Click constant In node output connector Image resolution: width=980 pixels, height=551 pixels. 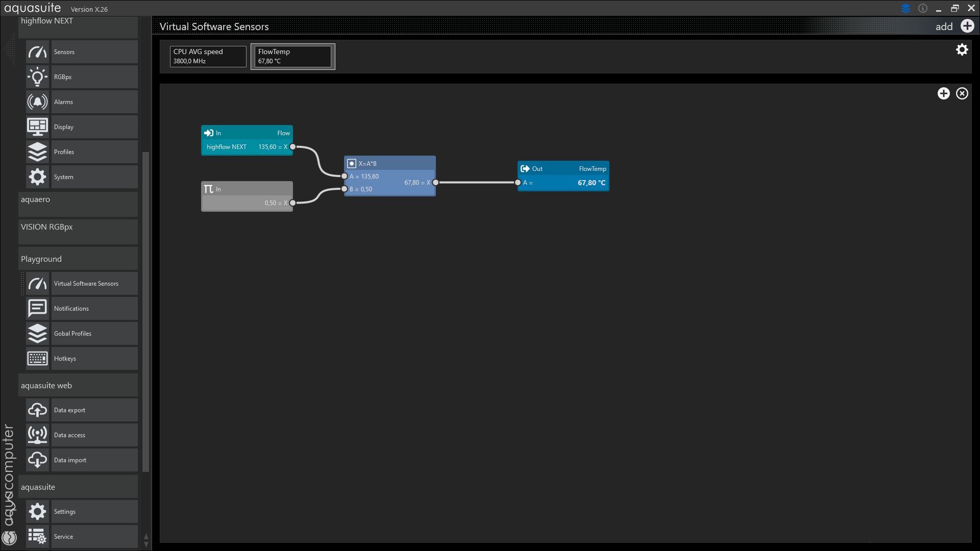click(x=293, y=203)
